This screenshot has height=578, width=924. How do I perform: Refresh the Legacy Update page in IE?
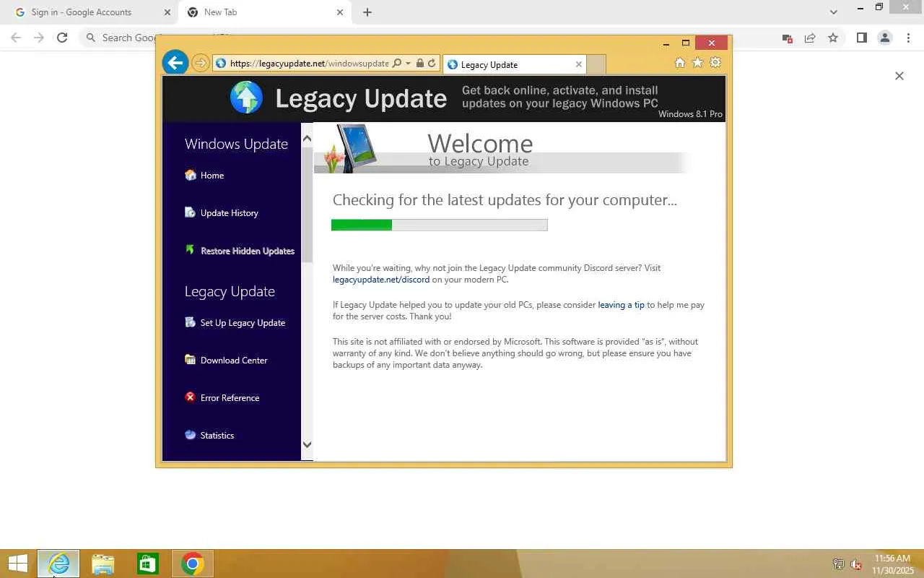click(432, 64)
